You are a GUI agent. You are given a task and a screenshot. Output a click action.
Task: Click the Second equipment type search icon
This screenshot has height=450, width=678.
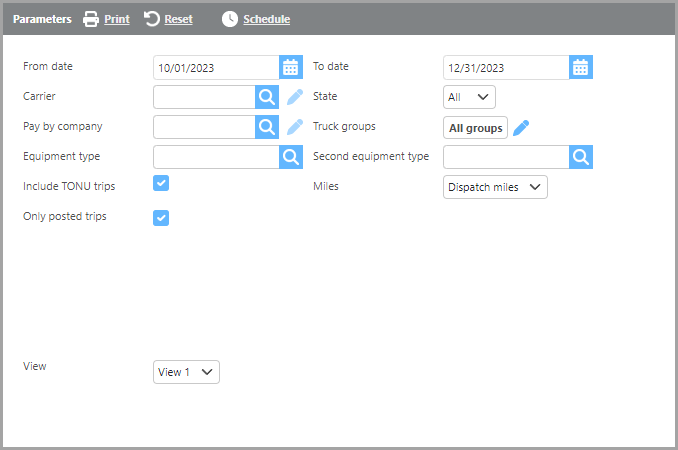click(x=581, y=157)
